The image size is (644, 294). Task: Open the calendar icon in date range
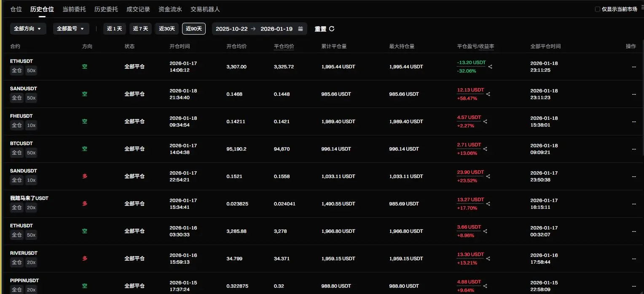click(x=301, y=29)
